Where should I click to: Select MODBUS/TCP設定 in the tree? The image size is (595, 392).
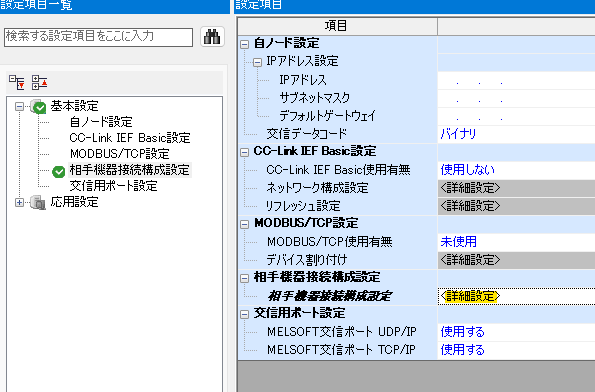(120, 154)
